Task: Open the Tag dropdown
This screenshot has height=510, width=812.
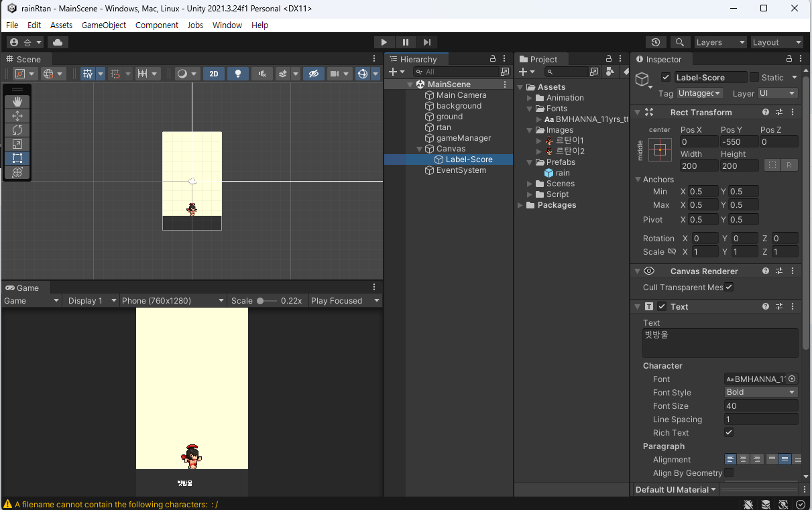Action: [x=699, y=94]
